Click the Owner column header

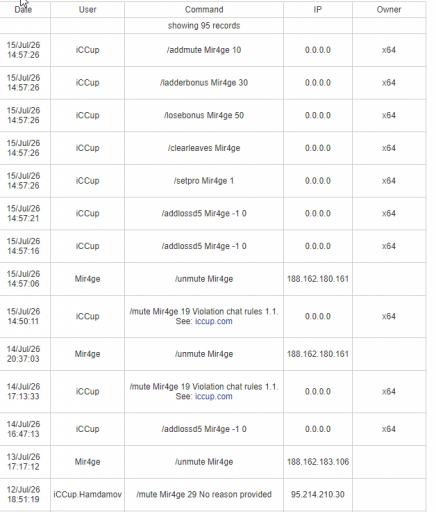pyautogui.click(x=389, y=9)
